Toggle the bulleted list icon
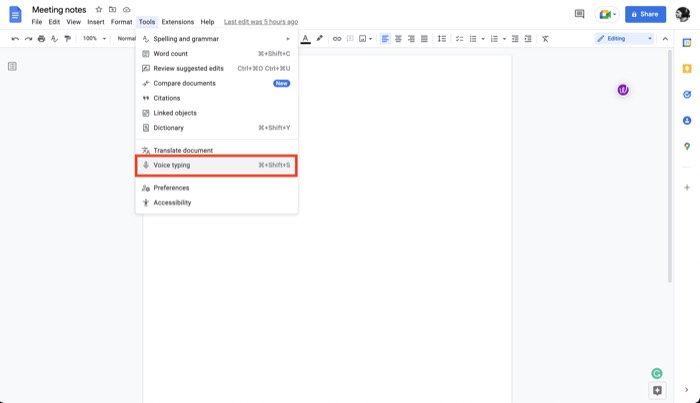Image resolution: width=700 pixels, height=403 pixels. coord(473,39)
